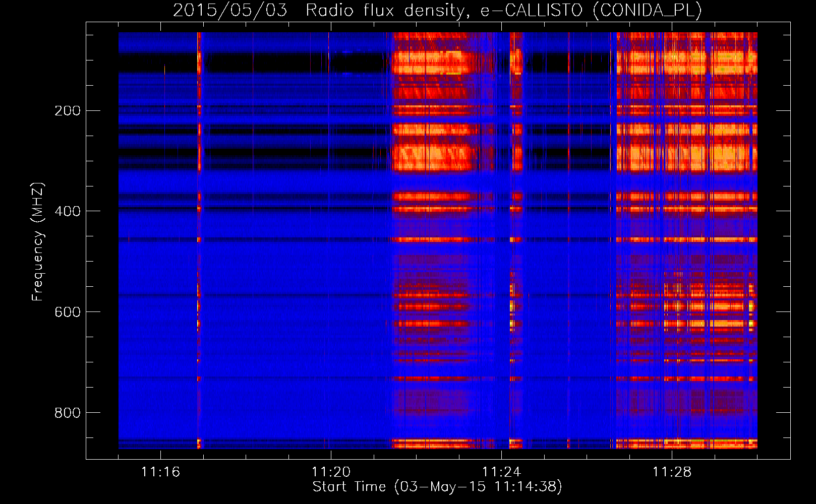Click the 11:20 time tick label

coord(331,472)
